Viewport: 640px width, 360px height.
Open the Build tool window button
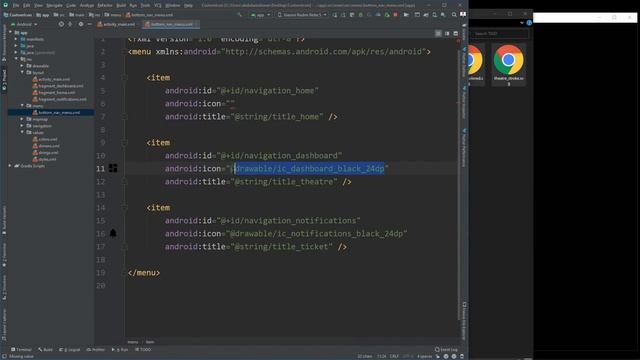pos(45,350)
